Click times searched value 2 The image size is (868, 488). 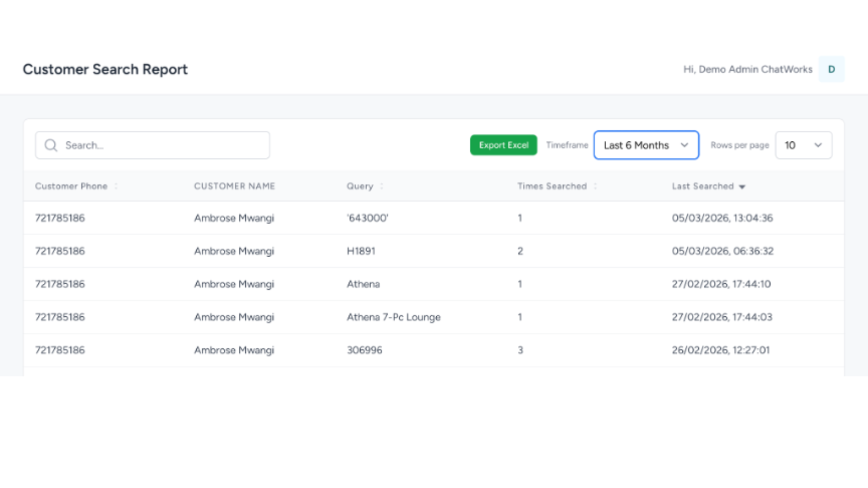[x=520, y=251]
